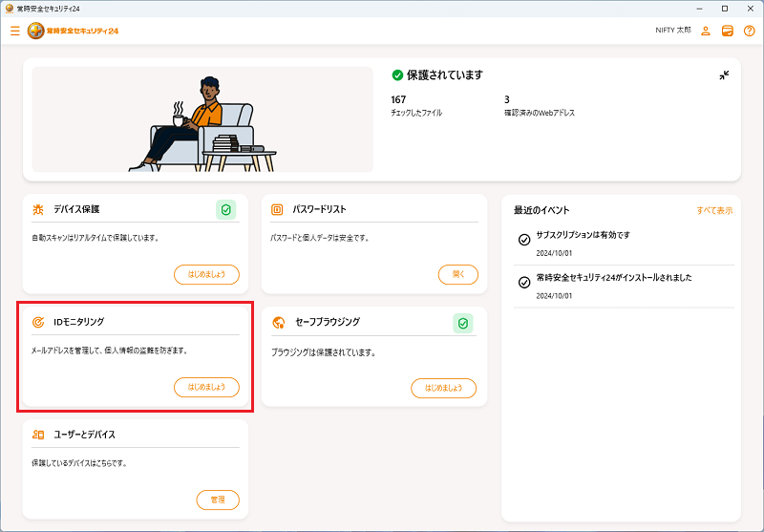Open help via question mark icon

(x=749, y=31)
